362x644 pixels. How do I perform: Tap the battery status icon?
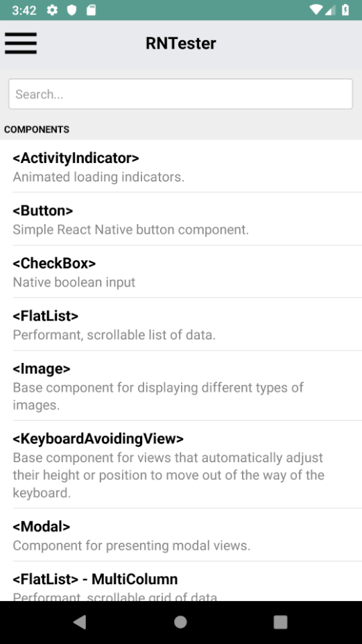pyautogui.click(x=345, y=10)
